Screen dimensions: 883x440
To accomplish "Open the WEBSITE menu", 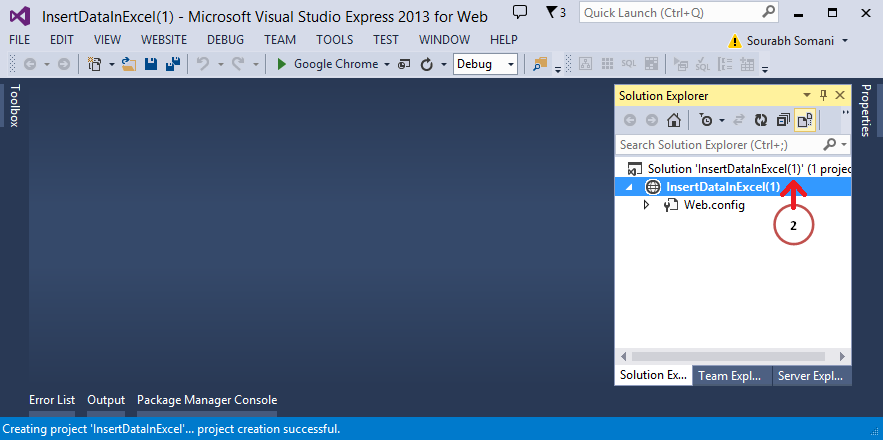I will (x=164, y=39).
